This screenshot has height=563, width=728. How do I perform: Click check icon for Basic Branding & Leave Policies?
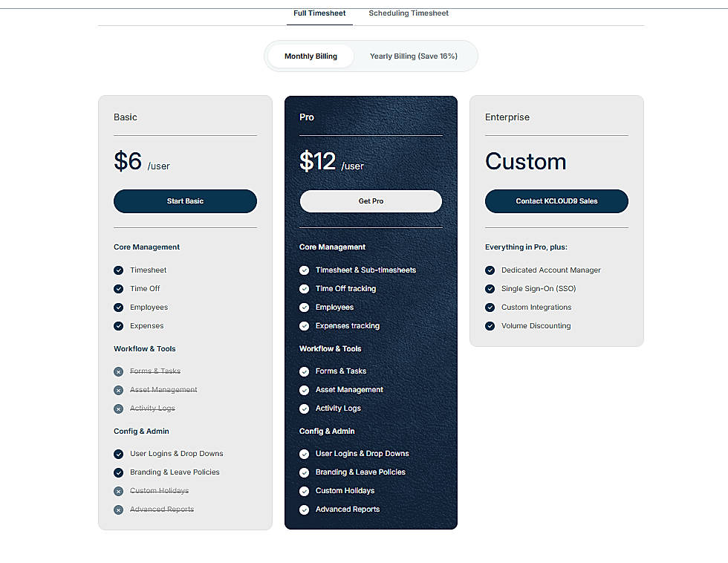tap(118, 472)
